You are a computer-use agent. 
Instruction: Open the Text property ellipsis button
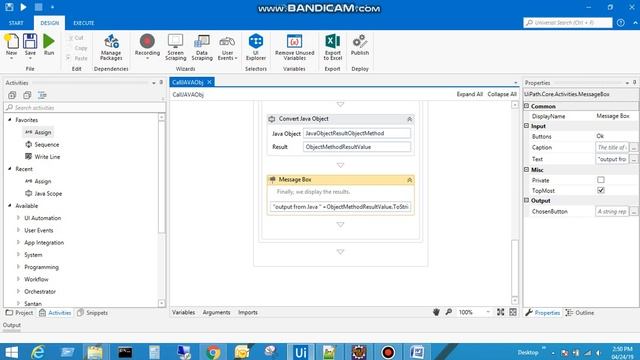click(x=634, y=159)
